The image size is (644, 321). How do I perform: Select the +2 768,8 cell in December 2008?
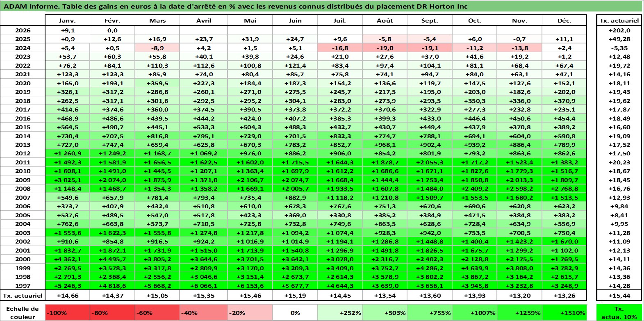click(564, 189)
